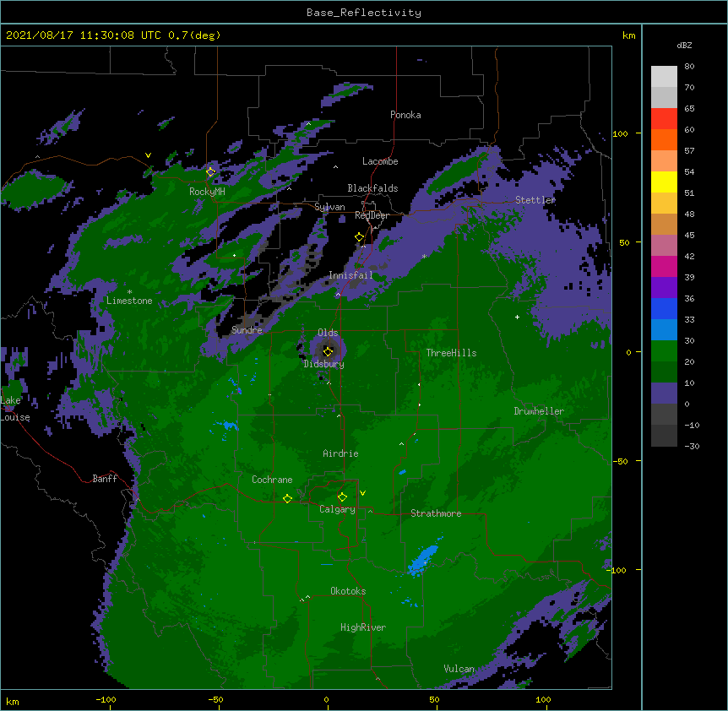Click the yellow diamond marker south of RedDeer
The height and width of the screenshot is (711, 728).
[x=360, y=237]
